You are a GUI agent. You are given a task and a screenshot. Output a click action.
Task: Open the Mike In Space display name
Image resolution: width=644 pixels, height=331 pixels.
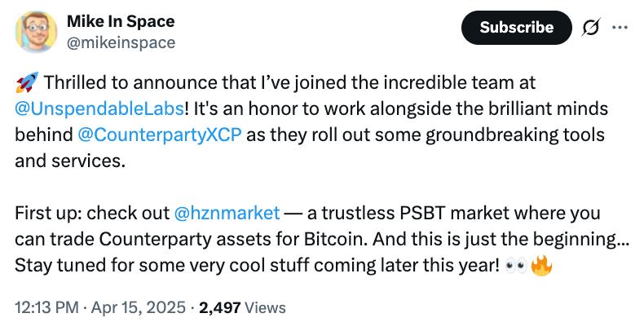click(121, 21)
